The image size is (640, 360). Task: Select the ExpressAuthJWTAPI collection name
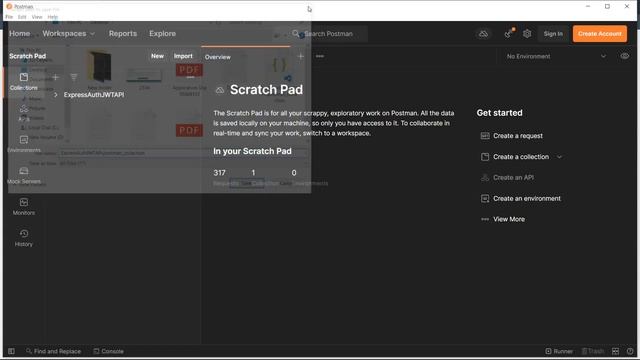click(x=94, y=95)
